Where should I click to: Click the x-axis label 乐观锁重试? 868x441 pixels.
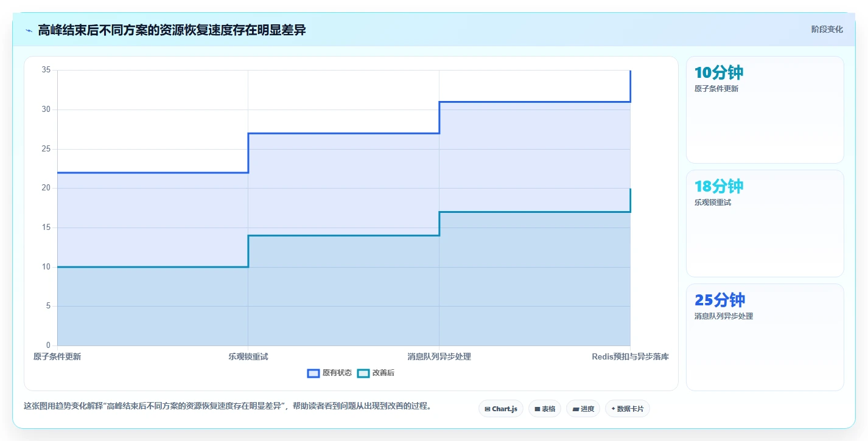[248, 356]
